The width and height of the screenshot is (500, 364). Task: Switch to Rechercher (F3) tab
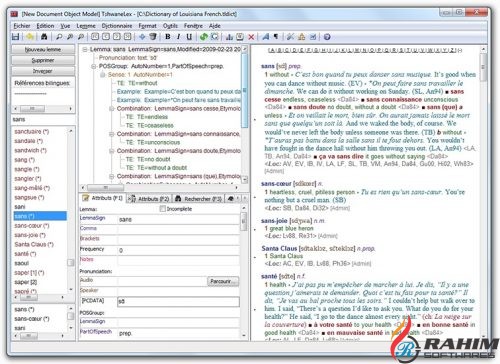point(198,199)
